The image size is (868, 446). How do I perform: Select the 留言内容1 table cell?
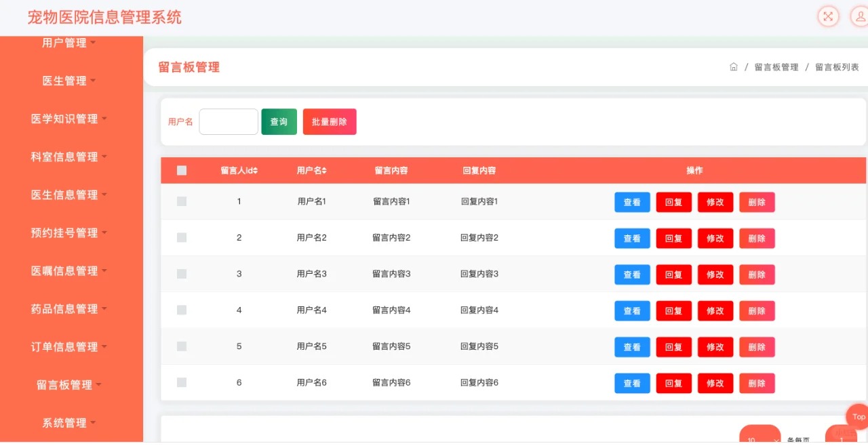(x=391, y=201)
